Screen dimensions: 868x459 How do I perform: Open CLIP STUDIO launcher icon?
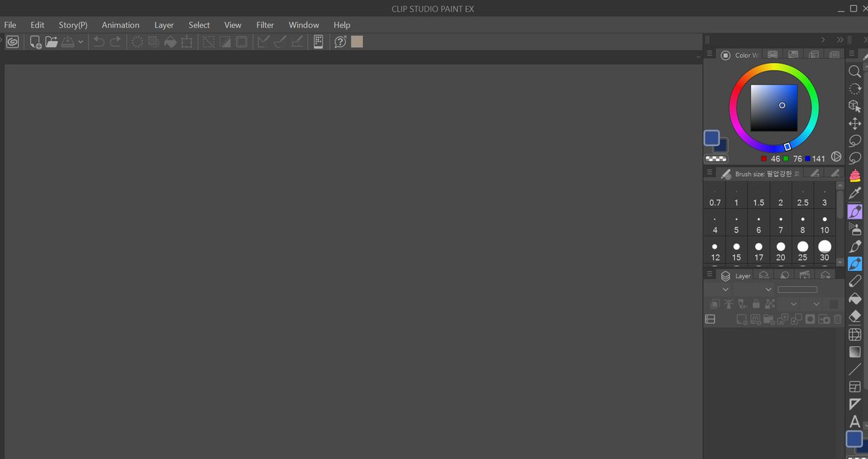pyautogui.click(x=12, y=42)
